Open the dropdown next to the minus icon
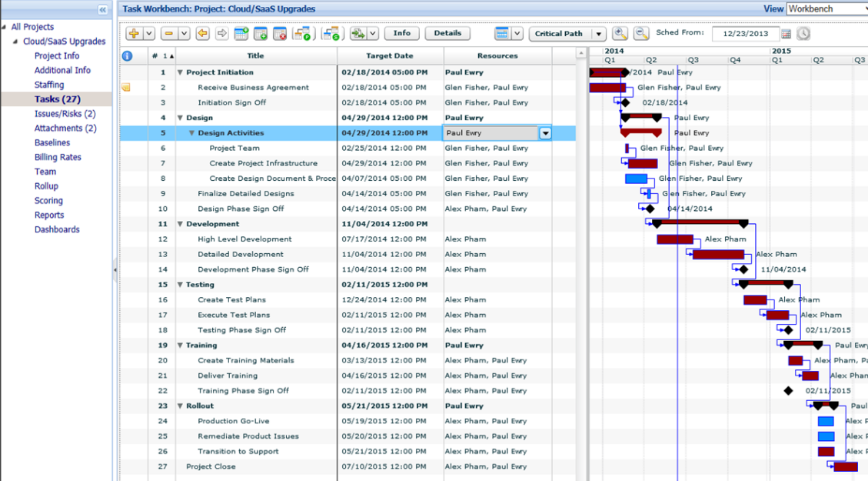Image resolution: width=868 pixels, height=481 pixels. [x=185, y=33]
